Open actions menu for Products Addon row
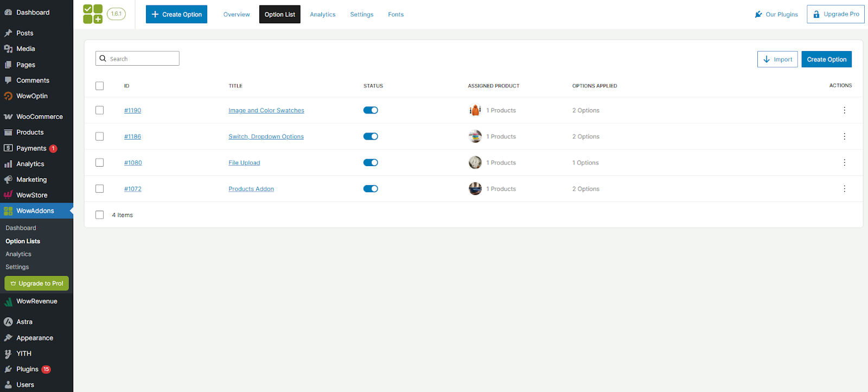868x392 pixels. pyautogui.click(x=844, y=188)
